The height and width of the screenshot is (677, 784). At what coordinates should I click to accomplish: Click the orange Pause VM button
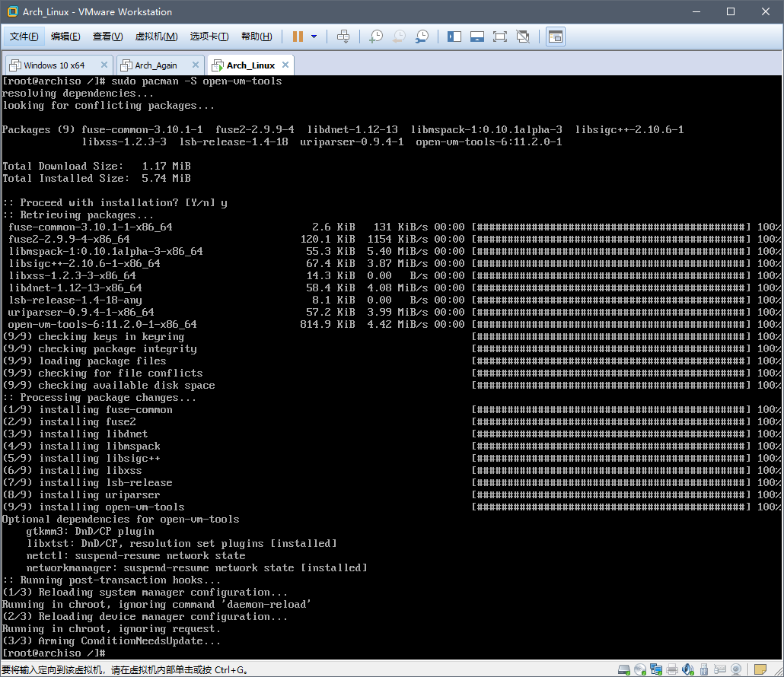pos(298,37)
